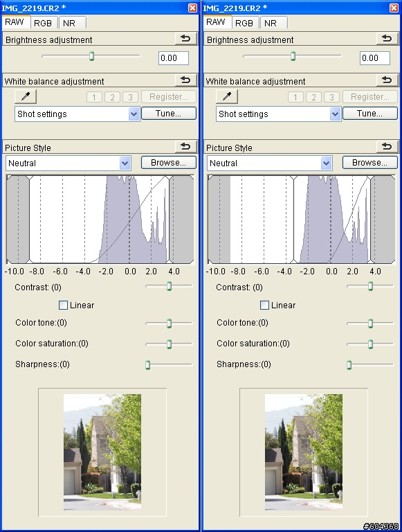This screenshot has height=532, width=402.
Task: Click Color tone slider handle, right panel
Action: pyautogui.click(x=370, y=323)
